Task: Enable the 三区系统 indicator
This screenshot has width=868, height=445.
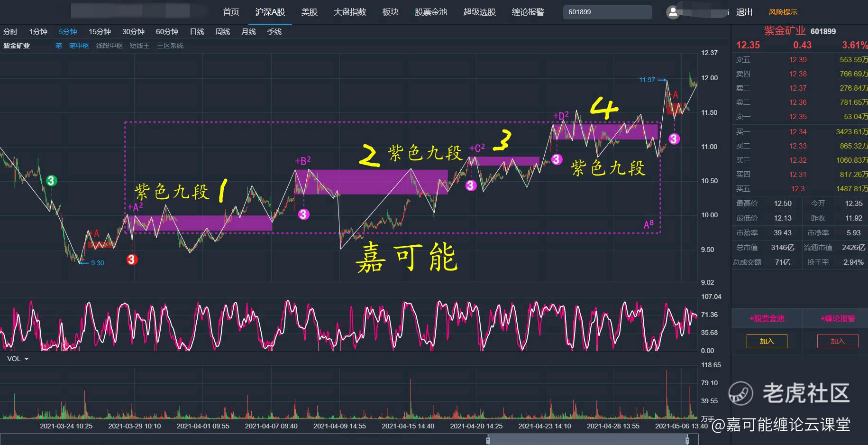Action: 170,46
